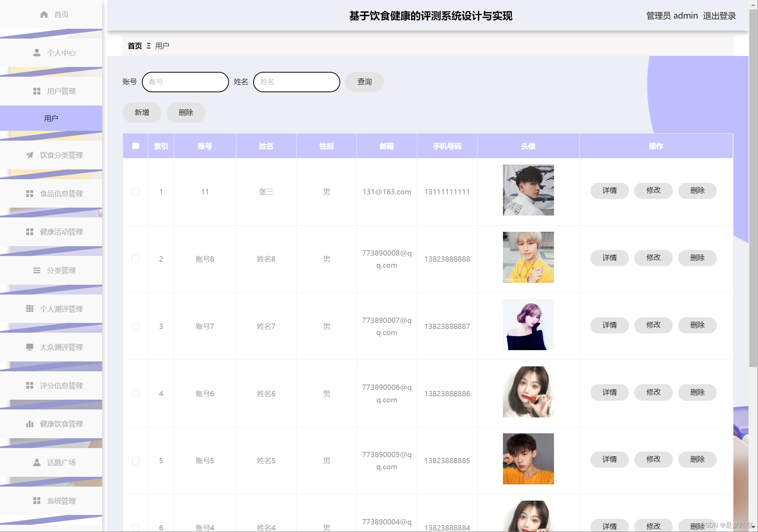Click the grid icon beside 用户管理
Screen dimensions: 758x532
click(x=37, y=91)
